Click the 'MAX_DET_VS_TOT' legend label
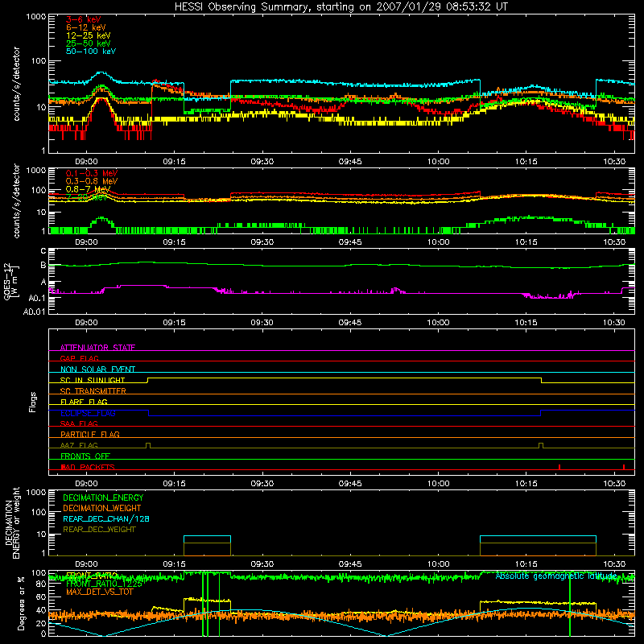The width and height of the screenshot is (644, 644). [x=99, y=592]
